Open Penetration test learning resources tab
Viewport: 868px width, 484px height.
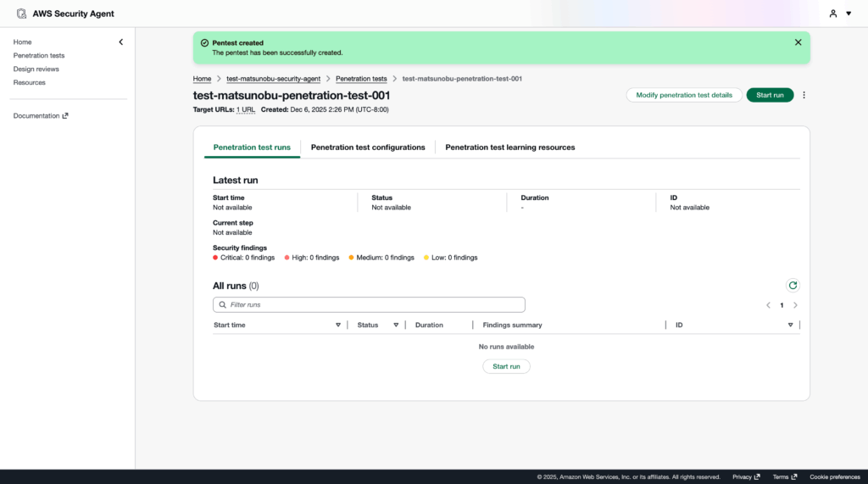(x=509, y=147)
